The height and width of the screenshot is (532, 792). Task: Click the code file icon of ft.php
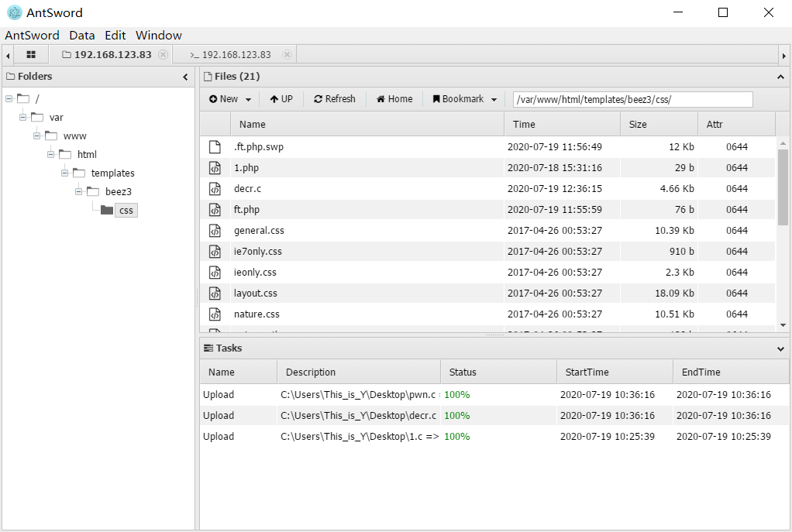pos(215,209)
